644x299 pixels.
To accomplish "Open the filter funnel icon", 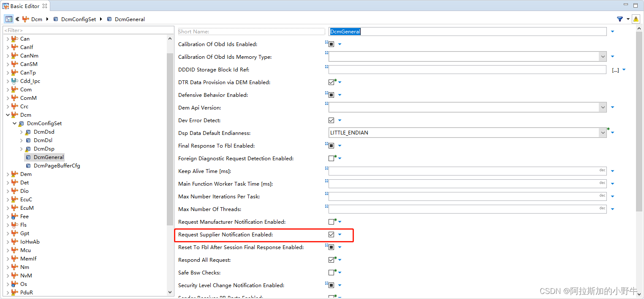I will pyautogui.click(x=620, y=19).
